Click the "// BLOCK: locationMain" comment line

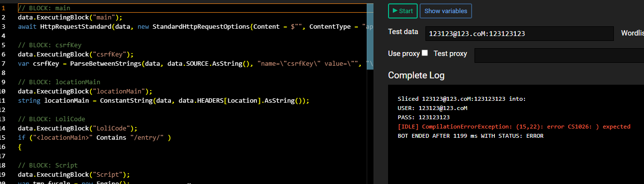point(59,82)
